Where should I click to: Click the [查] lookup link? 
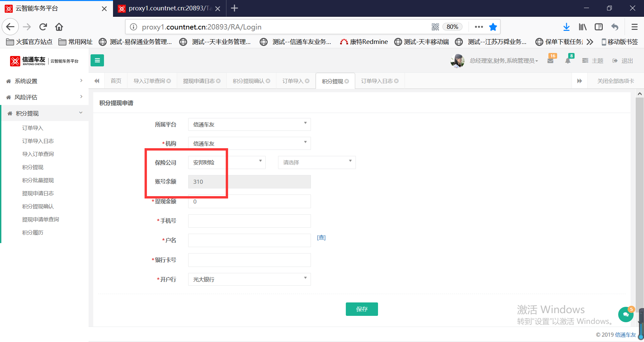[321, 238]
